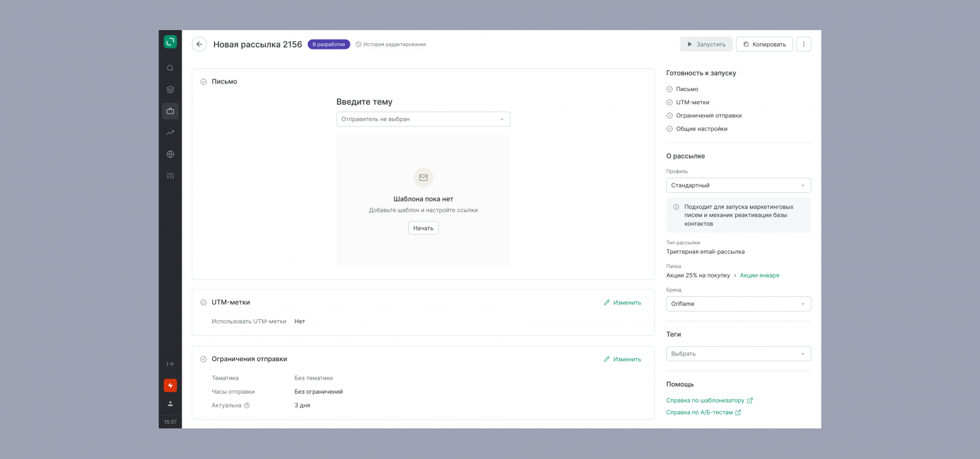Screen dimensions: 980x459
Task: Open the Профиль dropdown showing Стандартный
Action: (x=739, y=185)
